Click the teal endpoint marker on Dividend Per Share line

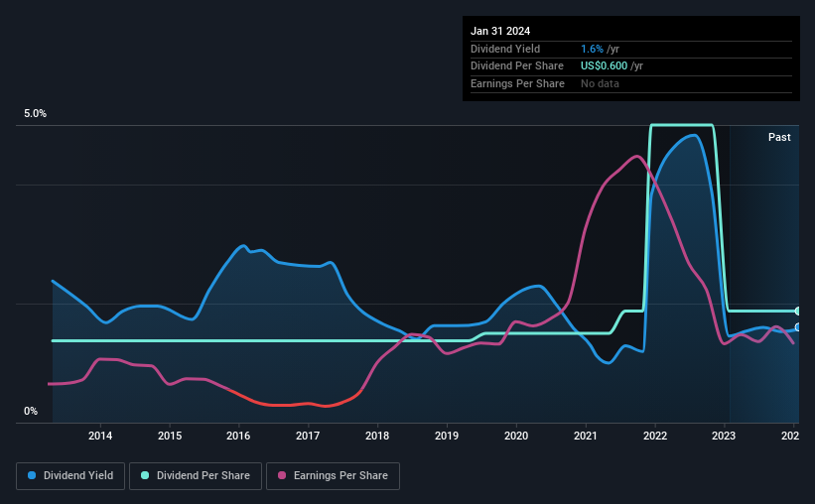(x=798, y=312)
